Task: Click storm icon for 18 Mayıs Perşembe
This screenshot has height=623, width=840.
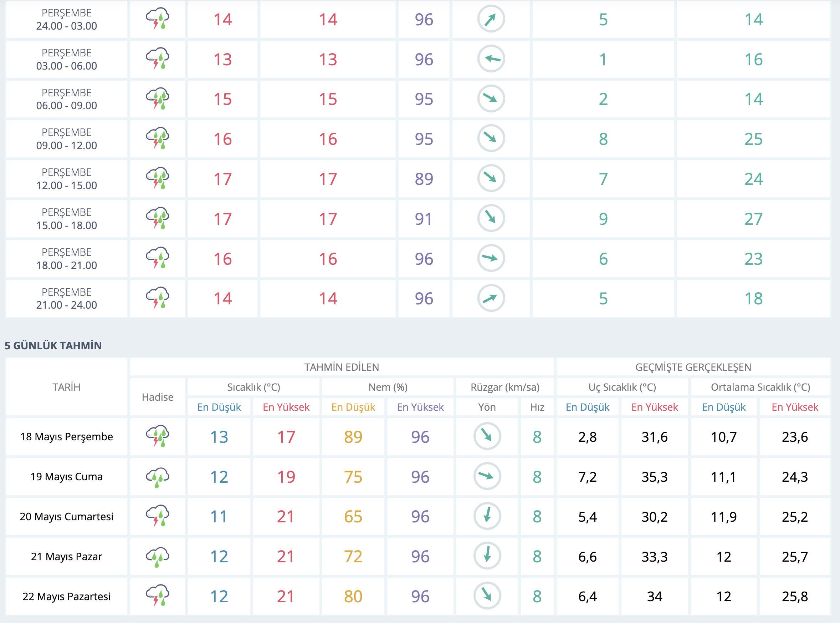Action: click(x=158, y=436)
